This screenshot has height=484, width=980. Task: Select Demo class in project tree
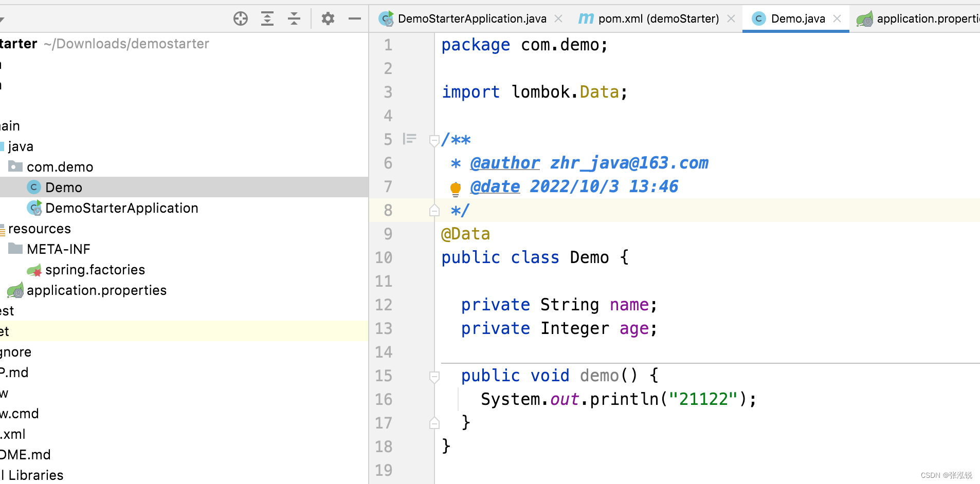point(184,187)
